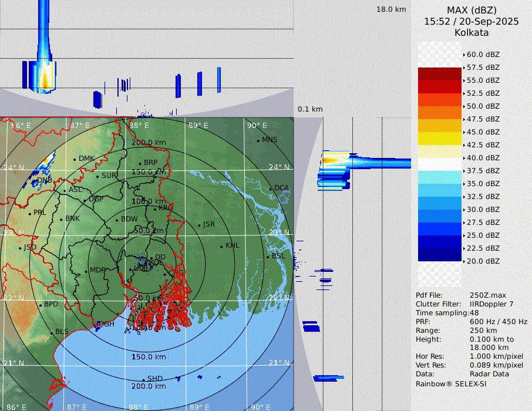This screenshot has width=532, height=411.
Task: Click the BLS station marker
Action: [x=51, y=332]
